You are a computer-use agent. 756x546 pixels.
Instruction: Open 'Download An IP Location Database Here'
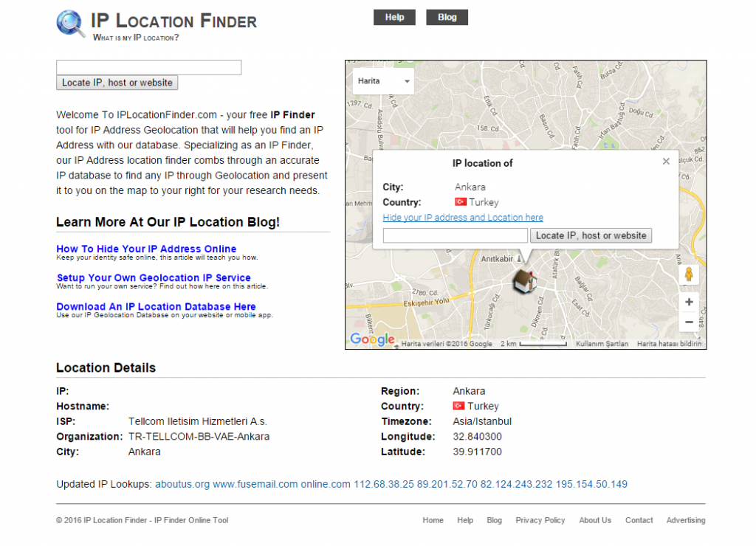156,307
